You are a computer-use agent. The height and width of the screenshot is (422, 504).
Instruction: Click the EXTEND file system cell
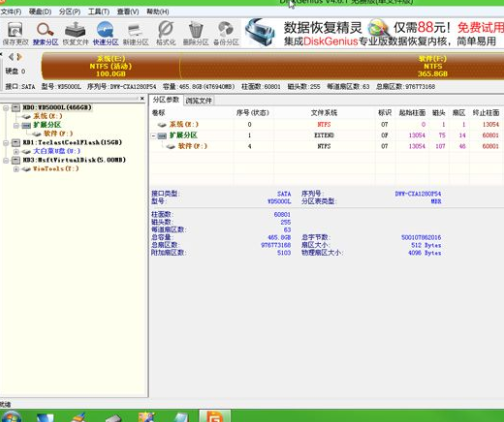324,135
